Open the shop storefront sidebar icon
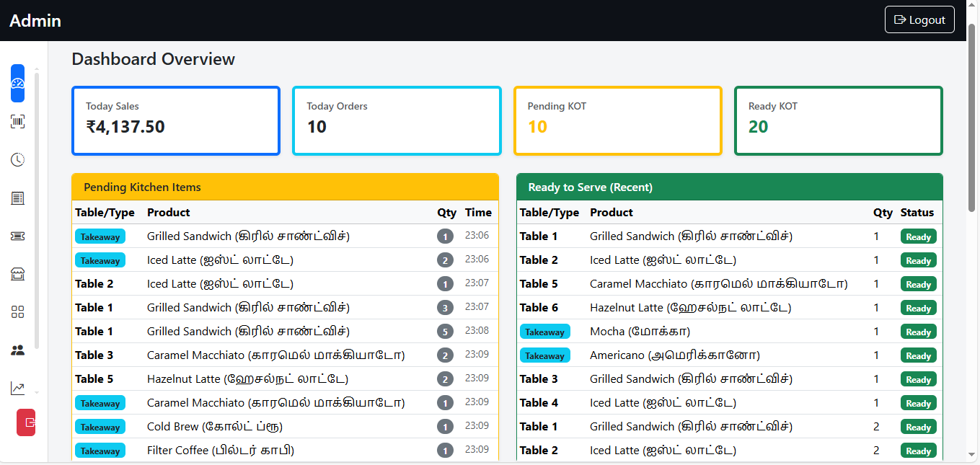980x465 pixels. tap(17, 274)
